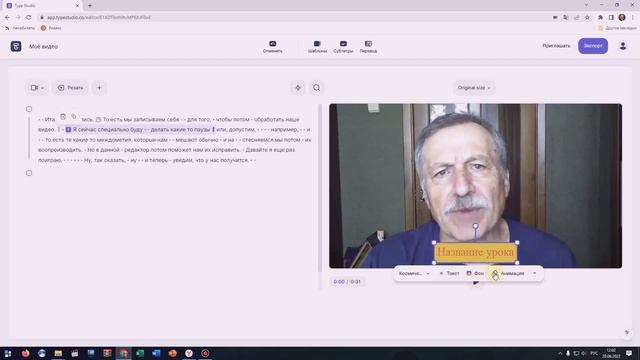Click the Cut (Резать) button
This screenshot has height=360, width=640.
coord(70,88)
